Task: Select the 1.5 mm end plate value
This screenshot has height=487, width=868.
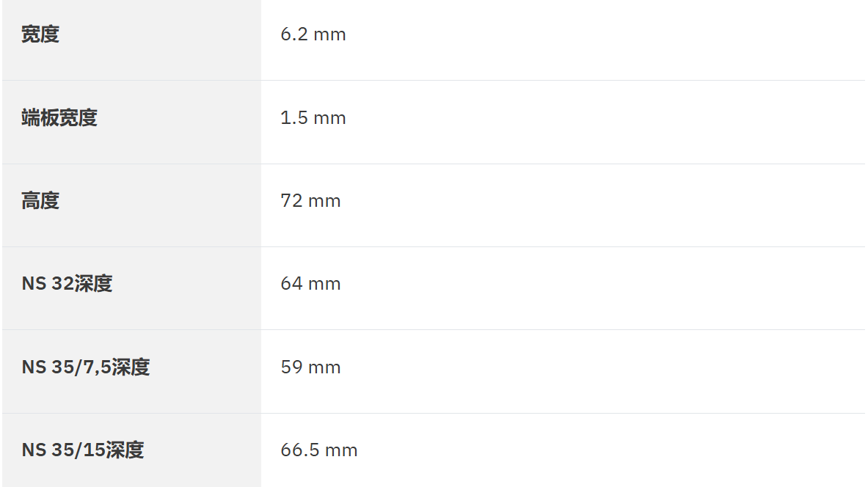Action: pyautogui.click(x=313, y=118)
